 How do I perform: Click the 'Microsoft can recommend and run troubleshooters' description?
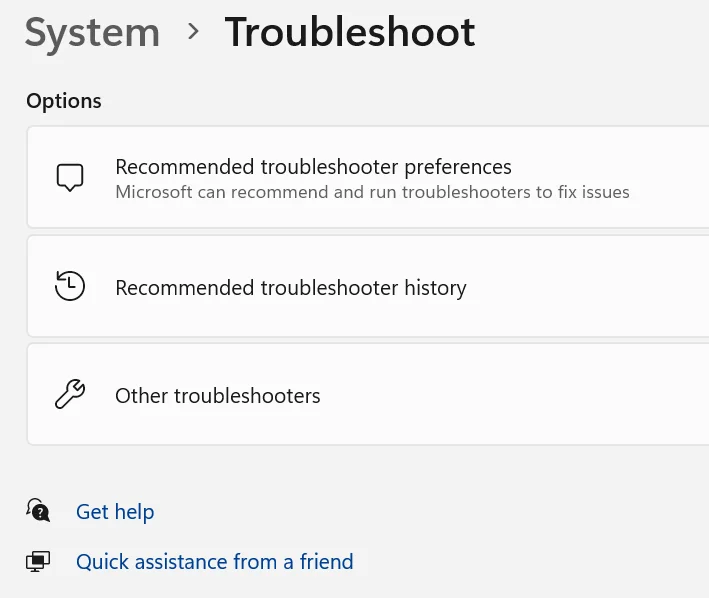click(x=372, y=192)
